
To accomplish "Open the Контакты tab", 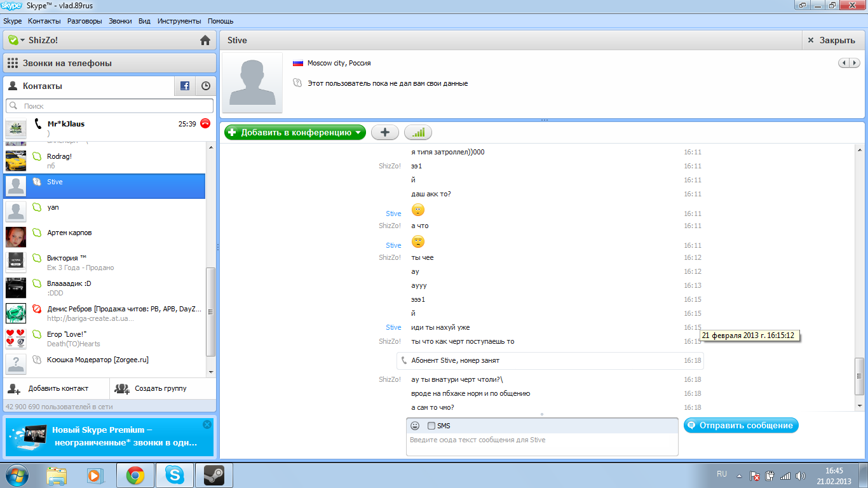I will (89, 86).
